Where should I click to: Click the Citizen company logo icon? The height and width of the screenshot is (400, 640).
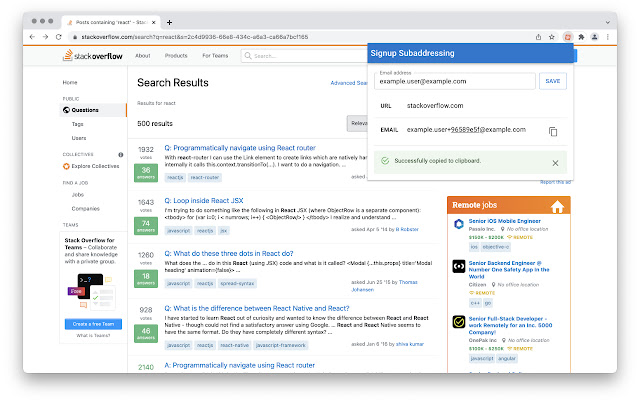coord(459,267)
